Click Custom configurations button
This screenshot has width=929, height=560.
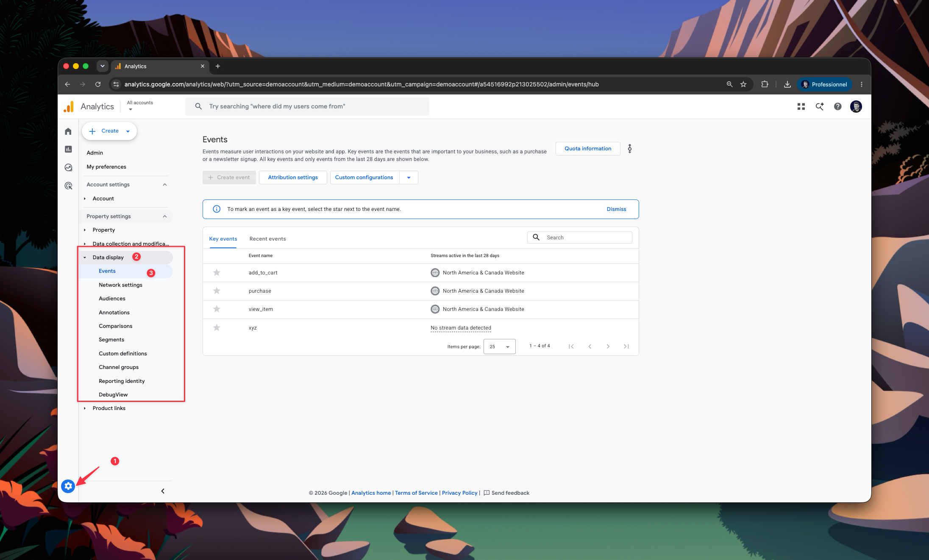(x=364, y=177)
